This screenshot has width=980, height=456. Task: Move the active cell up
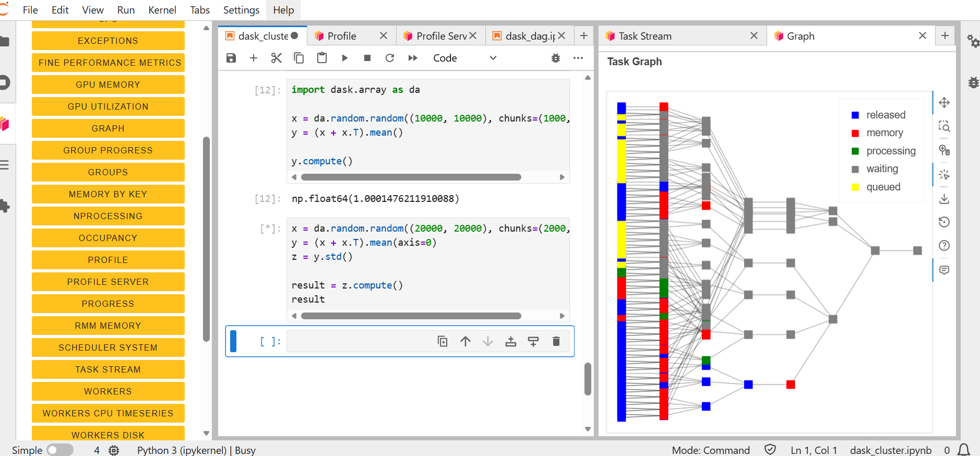[x=465, y=341]
